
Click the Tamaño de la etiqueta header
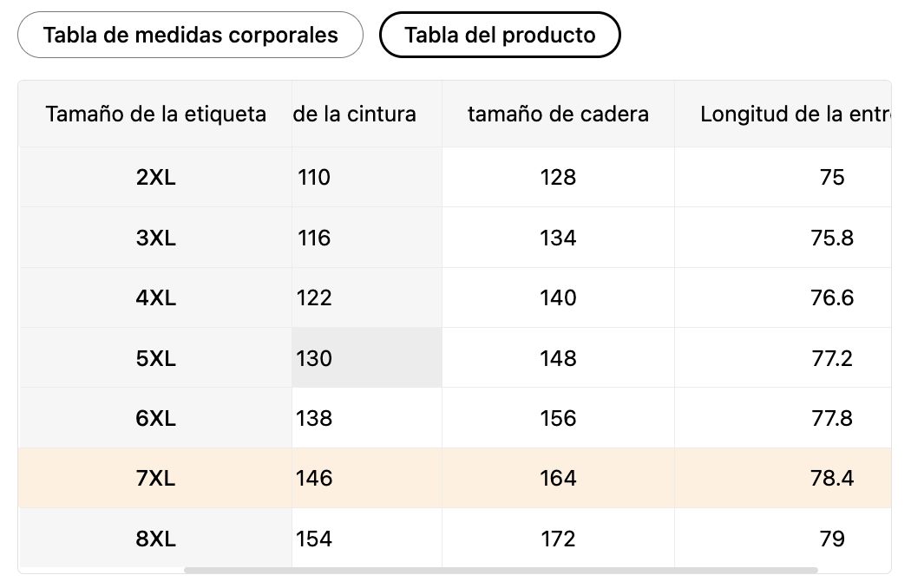point(156,114)
